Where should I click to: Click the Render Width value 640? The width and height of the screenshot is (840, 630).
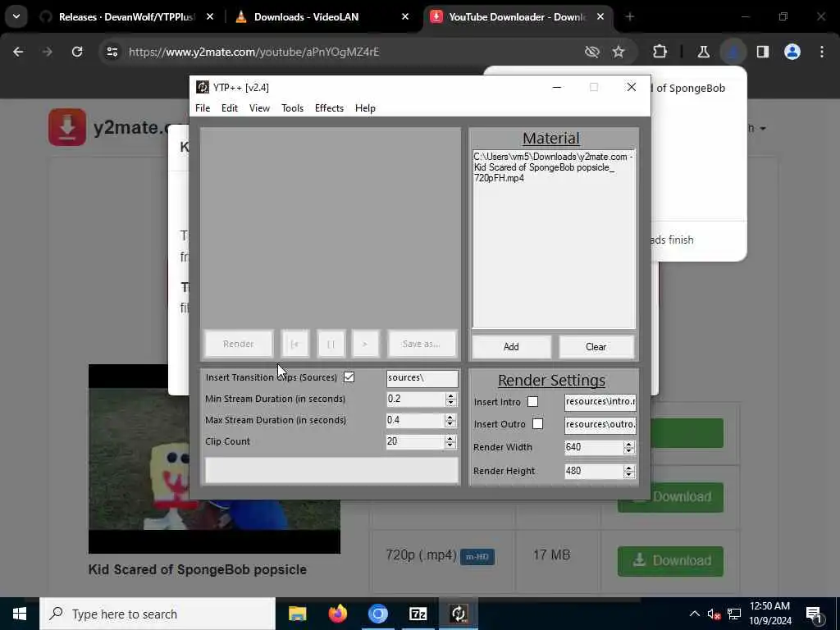pyautogui.click(x=594, y=447)
